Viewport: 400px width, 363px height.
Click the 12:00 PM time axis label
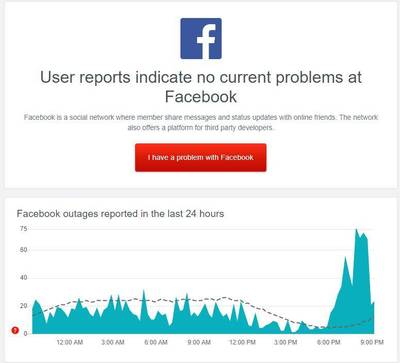[243, 342]
